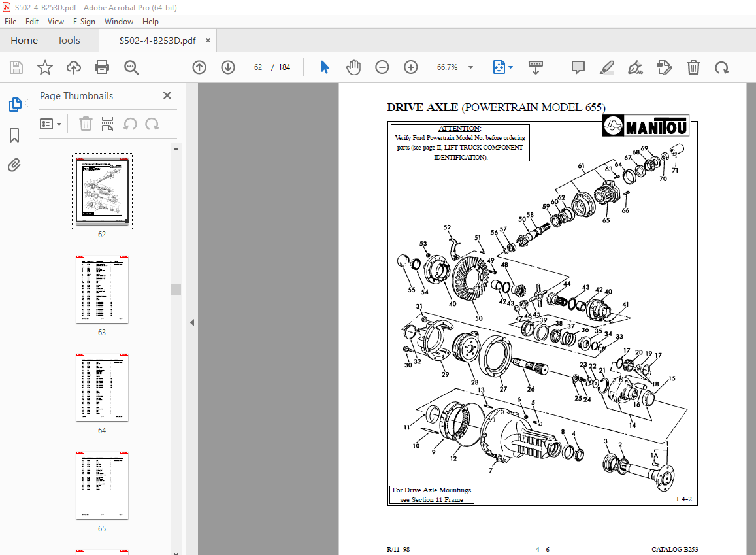Open Page Thumbnails sidebar icon
756x555 pixels.
point(15,104)
